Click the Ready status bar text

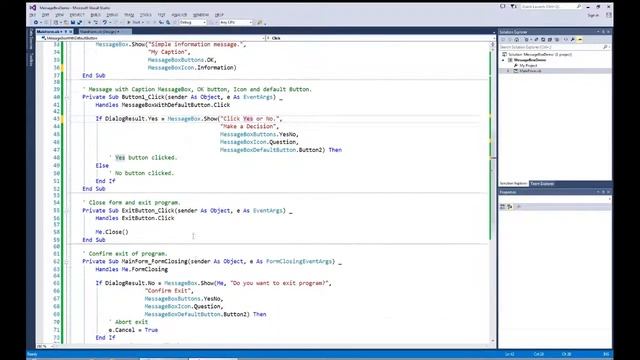[32, 354]
